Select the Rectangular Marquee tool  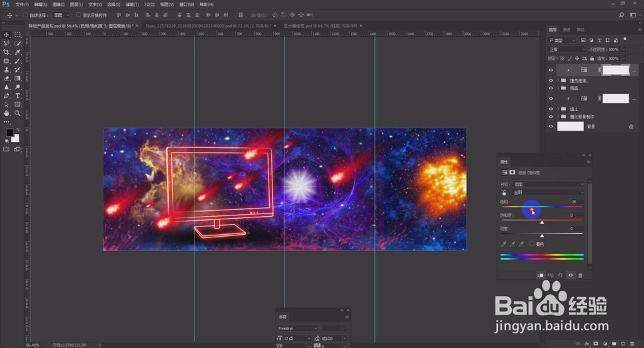click(x=17, y=35)
